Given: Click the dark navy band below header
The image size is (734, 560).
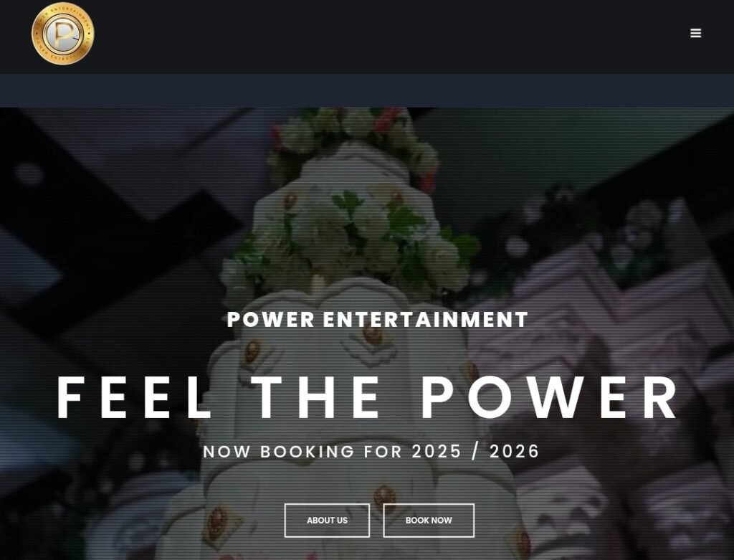Looking at the screenshot, I should coord(367,90).
